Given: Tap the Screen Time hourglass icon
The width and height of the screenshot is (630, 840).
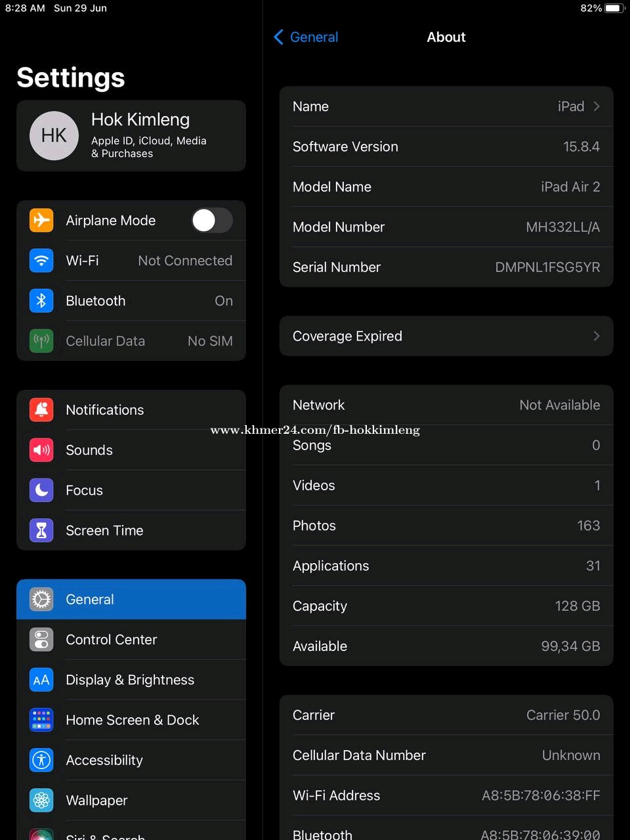Looking at the screenshot, I should coord(41,530).
